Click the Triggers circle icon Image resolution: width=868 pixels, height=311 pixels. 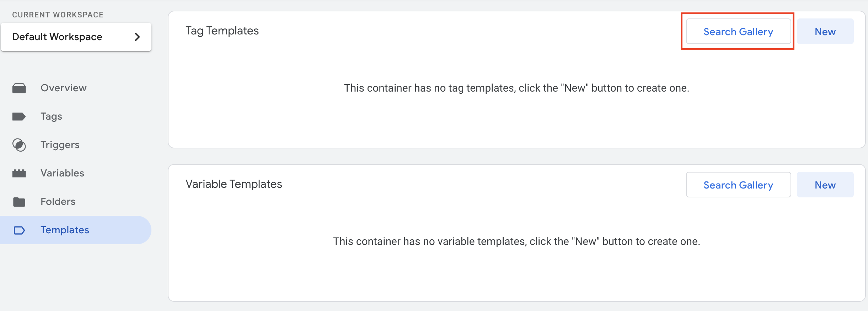click(19, 145)
